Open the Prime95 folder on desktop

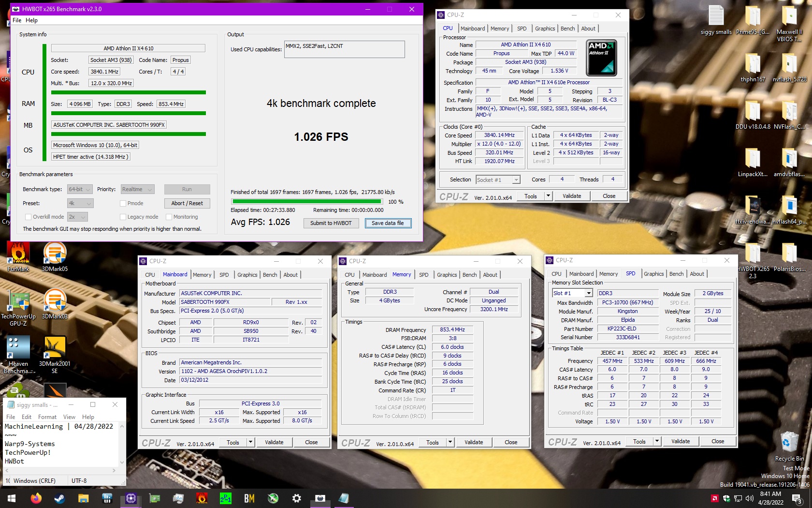[x=753, y=20]
